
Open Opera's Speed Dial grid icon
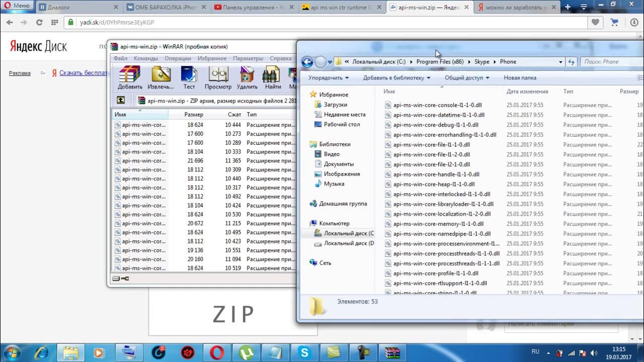[x=54, y=23]
